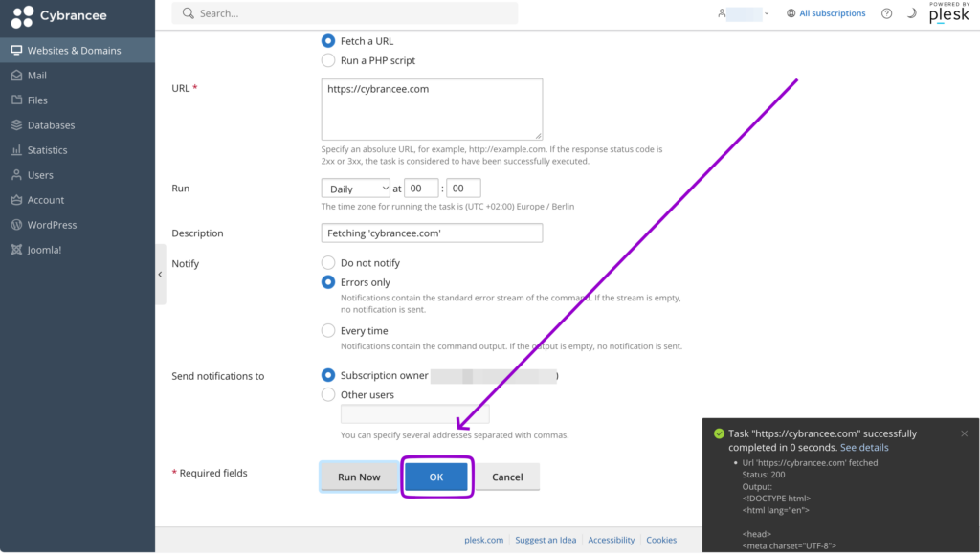This screenshot has width=980, height=555.
Task: Select Fetch a URL radio button
Action: click(x=328, y=40)
